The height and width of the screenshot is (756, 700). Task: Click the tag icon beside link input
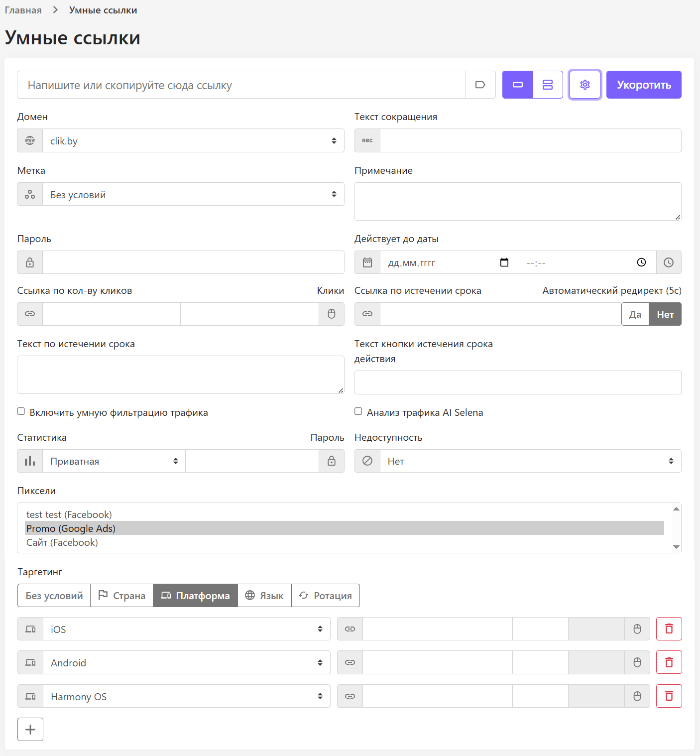pyautogui.click(x=480, y=85)
